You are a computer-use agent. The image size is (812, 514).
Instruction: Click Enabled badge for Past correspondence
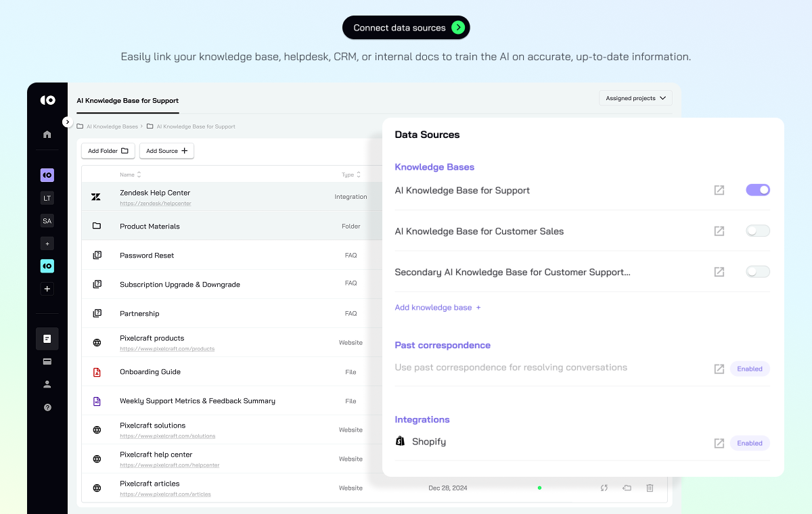(x=750, y=369)
